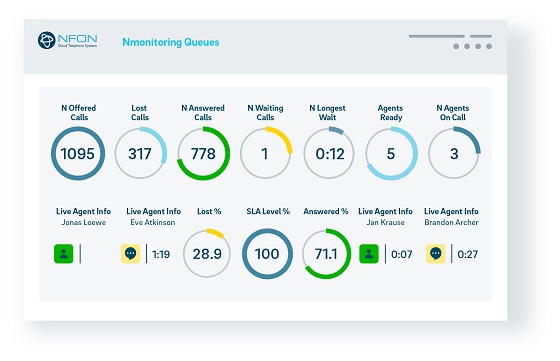This screenshot has height=361, width=560.
Task: Click the last dot in the header
Action: [x=489, y=46]
